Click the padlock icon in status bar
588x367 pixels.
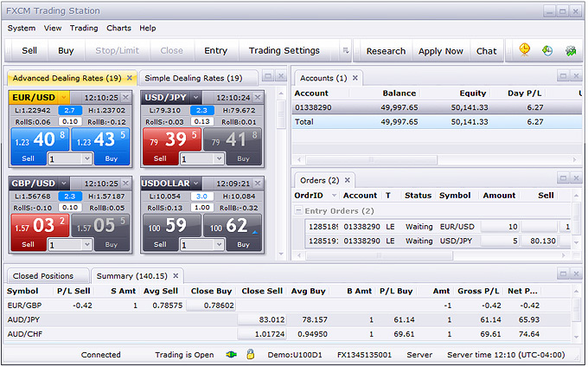251,354
